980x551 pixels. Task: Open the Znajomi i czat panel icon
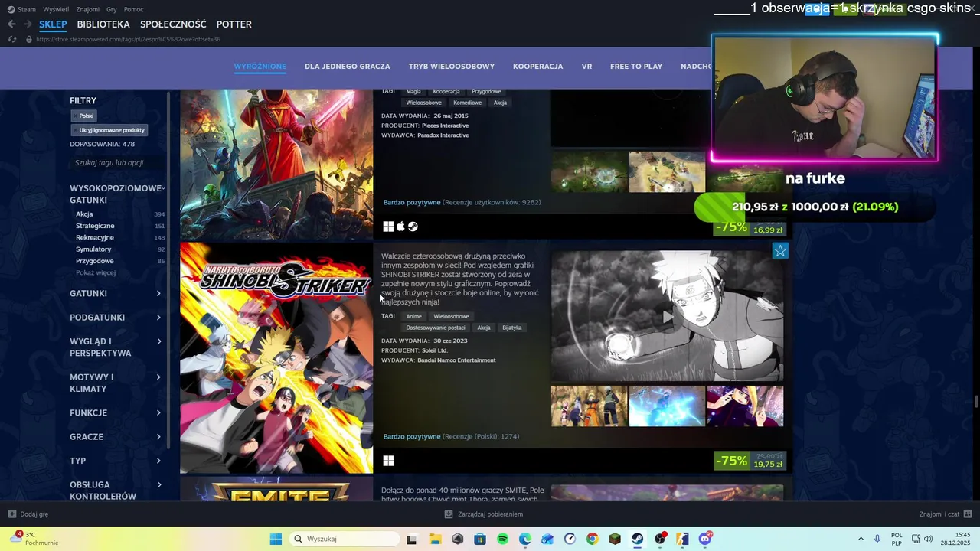tap(968, 514)
